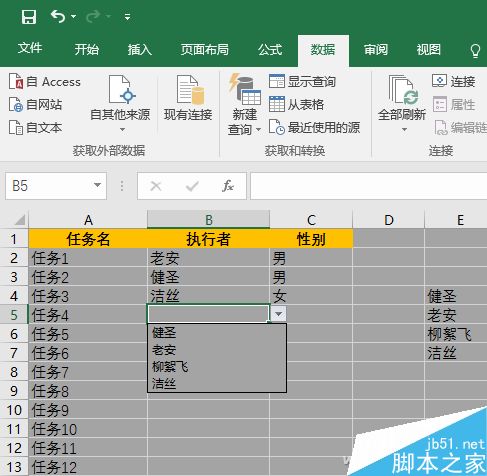
Task: Click the Save icon in quick access toolbar
Action: pyautogui.click(x=29, y=16)
